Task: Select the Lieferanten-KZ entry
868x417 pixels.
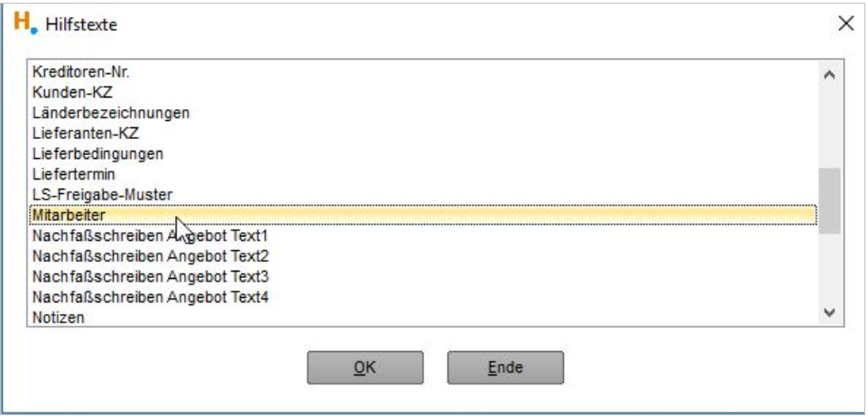Action: pyautogui.click(x=423, y=133)
